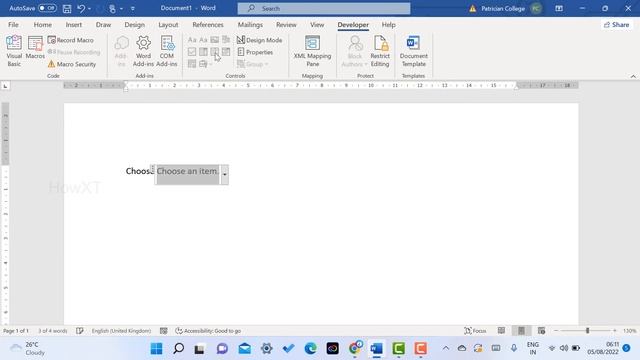Screen dimensions: 640x360
Task: Click the ruler tab selector
Action: [5, 86]
